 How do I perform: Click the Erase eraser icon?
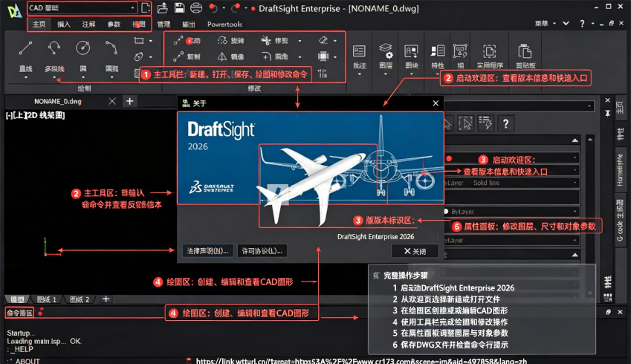pyautogui.click(x=323, y=40)
